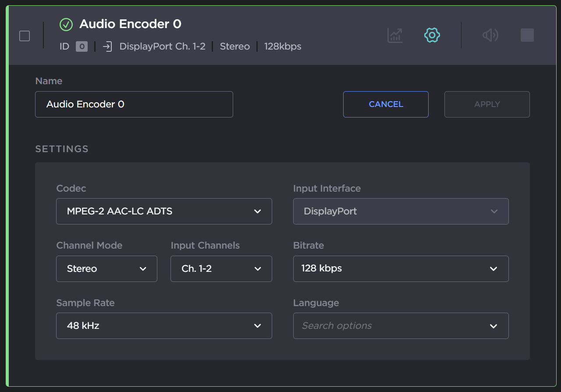The width and height of the screenshot is (561, 392).
Task: Click the Name text input field
Action: click(134, 104)
